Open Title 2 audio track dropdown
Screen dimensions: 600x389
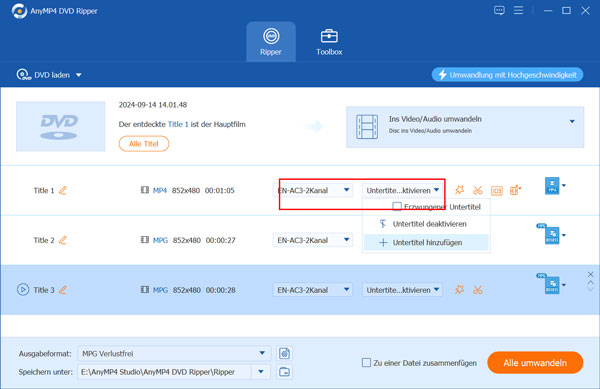point(313,240)
